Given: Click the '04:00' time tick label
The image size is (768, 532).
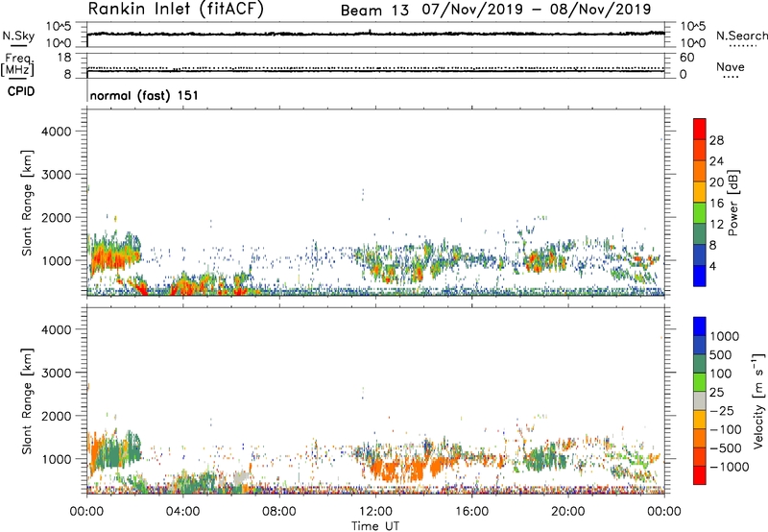Looking at the screenshot, I should pos(182,512).
